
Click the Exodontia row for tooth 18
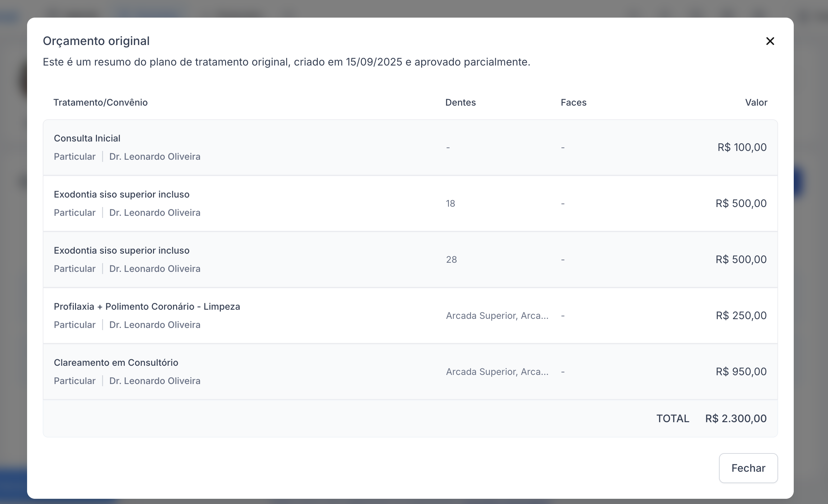122,194
